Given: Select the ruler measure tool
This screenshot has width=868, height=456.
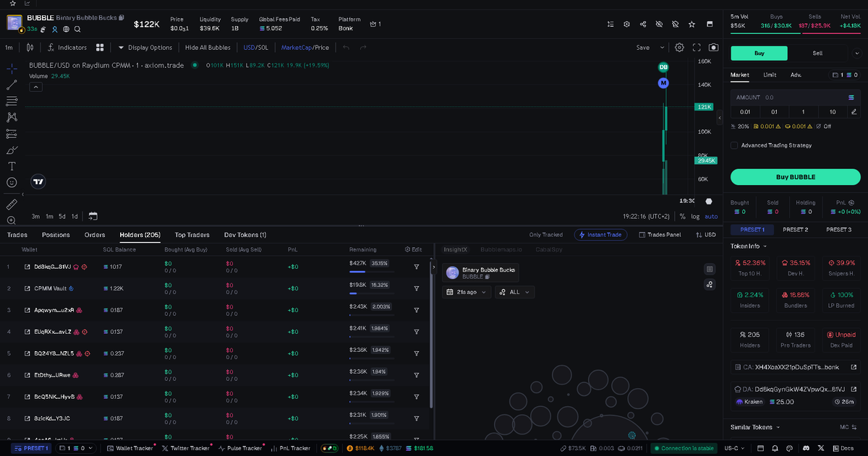Looking at the screenshot, I should point(12,205).
